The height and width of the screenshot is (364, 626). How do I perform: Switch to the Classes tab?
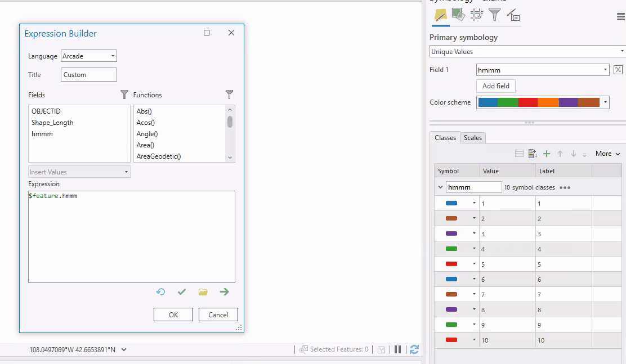[x=445, y=138]
